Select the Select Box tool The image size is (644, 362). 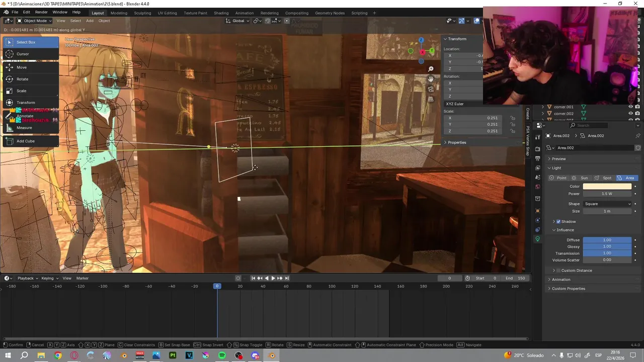pyautogui.click(x=31, y=42)
